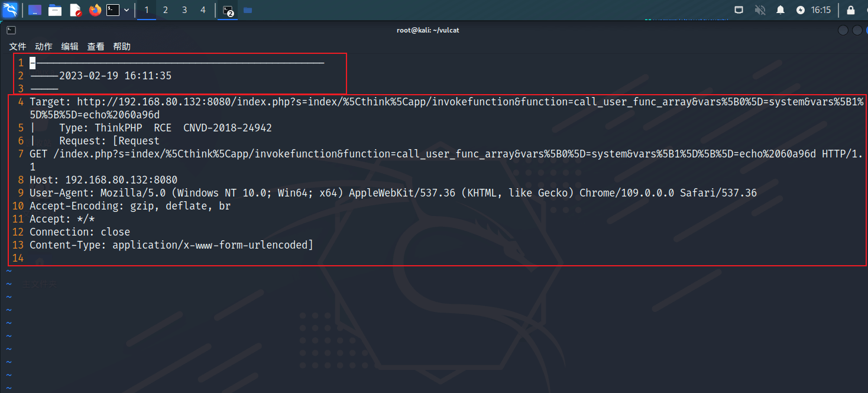The image size is (868, 393).
Task: Select the blue folder taskbar item
Action: (248, 10)
